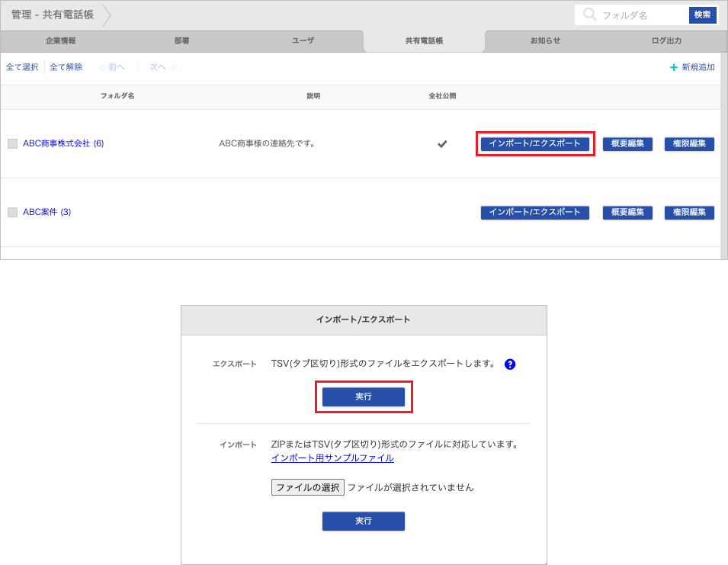
Task: Check the ABC商事株式会社 folder checkbox
Action: tap(12, 143)
